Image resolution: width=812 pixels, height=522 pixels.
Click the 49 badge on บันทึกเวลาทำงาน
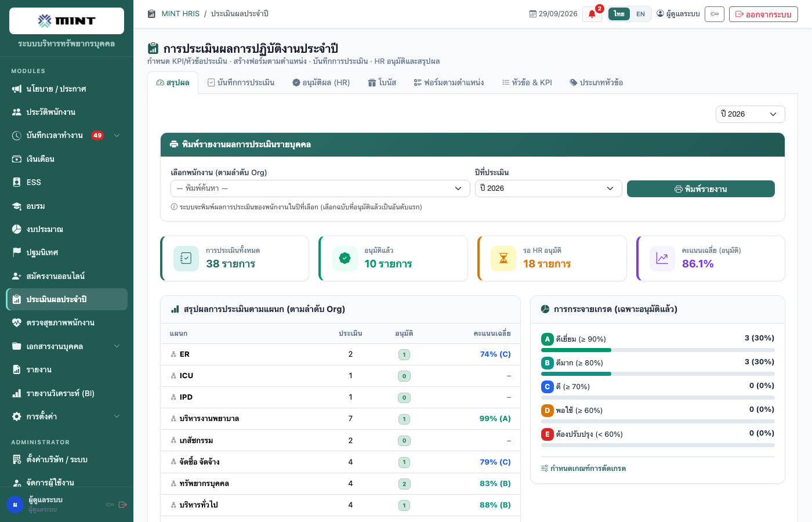pos(97,136)
